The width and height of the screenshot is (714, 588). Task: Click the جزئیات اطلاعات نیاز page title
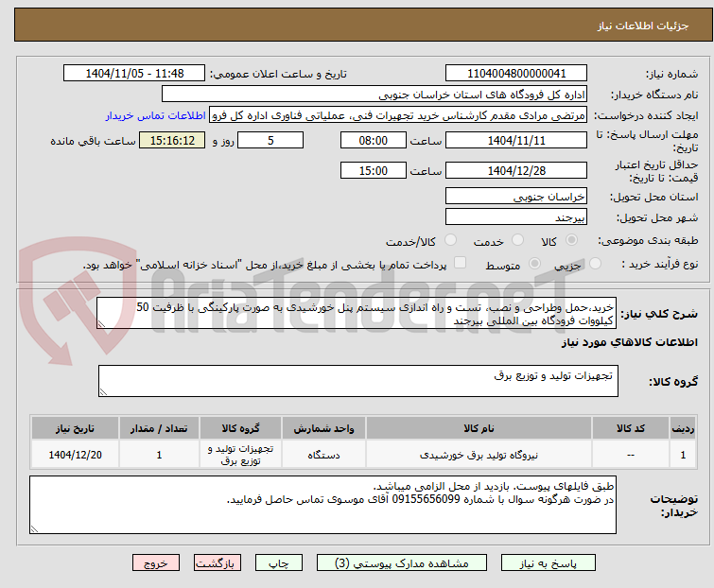[643, 26]
